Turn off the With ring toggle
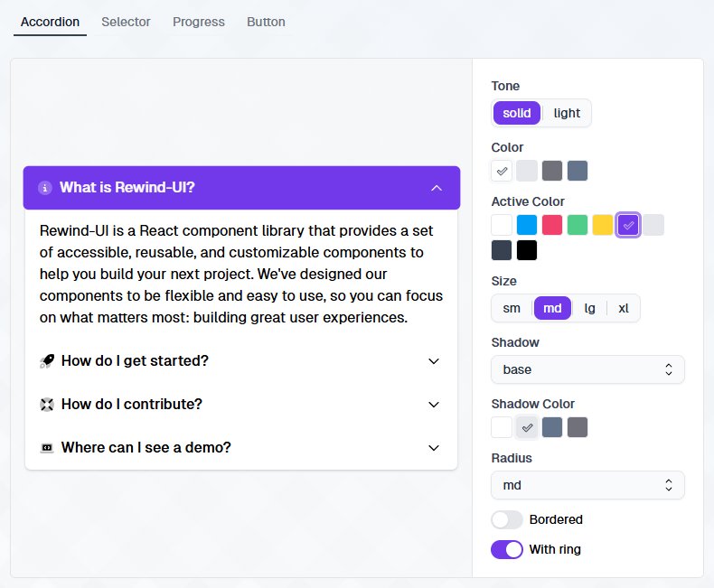This screenshot has width=714, height=588. click(507, 549)
